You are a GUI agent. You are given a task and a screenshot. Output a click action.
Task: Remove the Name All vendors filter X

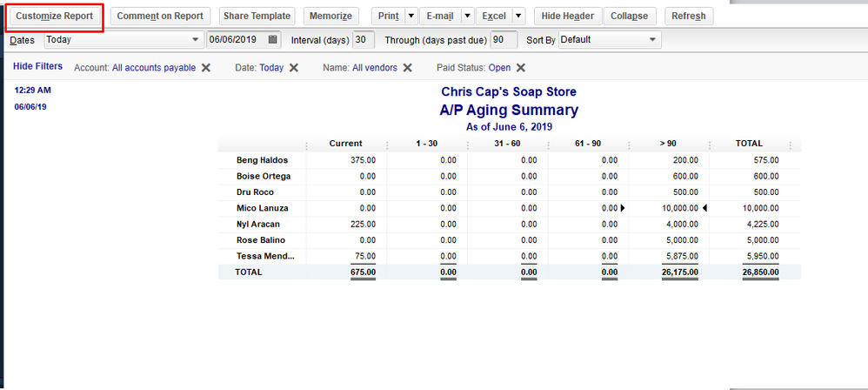tap(408, 68)
